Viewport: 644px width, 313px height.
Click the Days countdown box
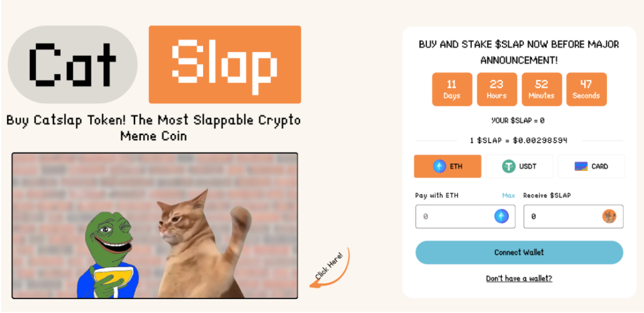(452, 89)
